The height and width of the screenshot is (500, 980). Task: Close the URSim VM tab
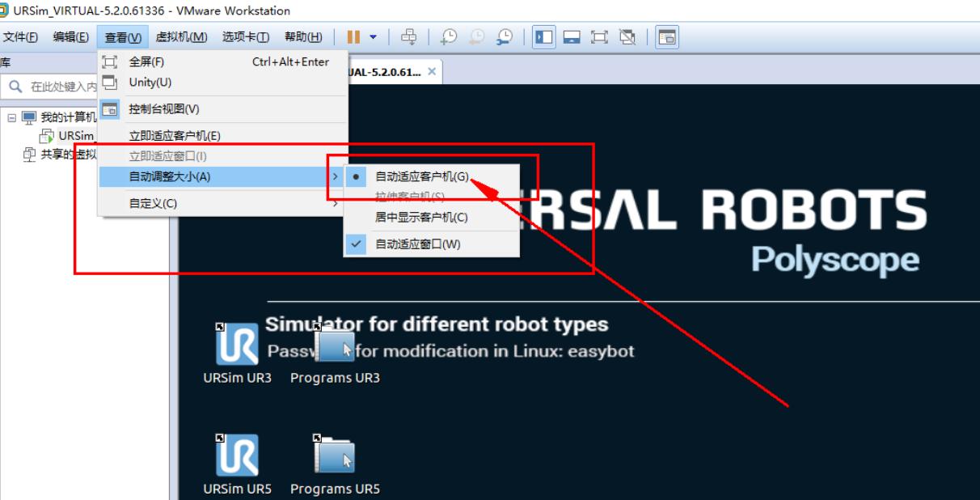point(432,71)
